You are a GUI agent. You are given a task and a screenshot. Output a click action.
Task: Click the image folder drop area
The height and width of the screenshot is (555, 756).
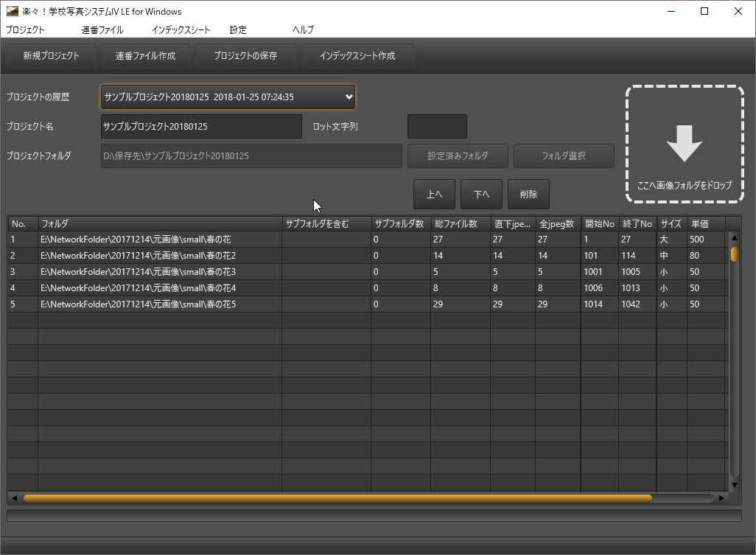click(685, 144)
